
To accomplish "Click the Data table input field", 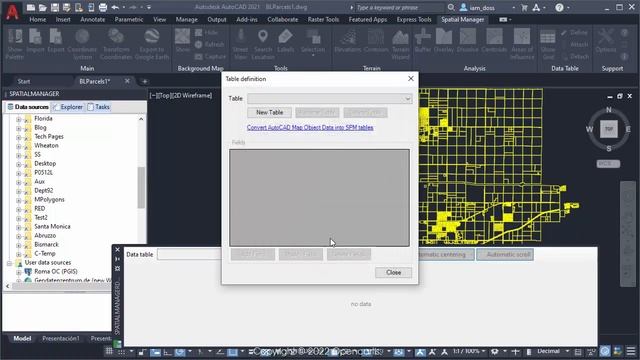I will [189, 254].
